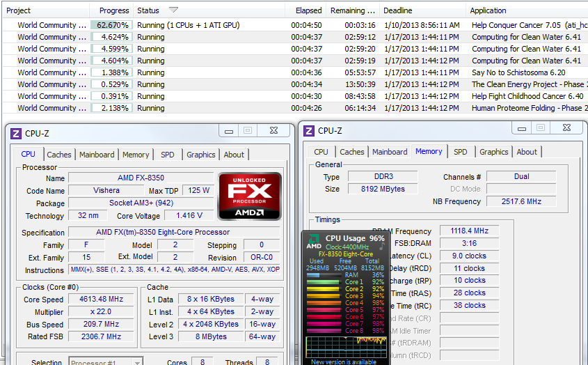The image size is (588, 365).
Task: Click the 1.416 V core voltage value
Action: pos(189,215)
